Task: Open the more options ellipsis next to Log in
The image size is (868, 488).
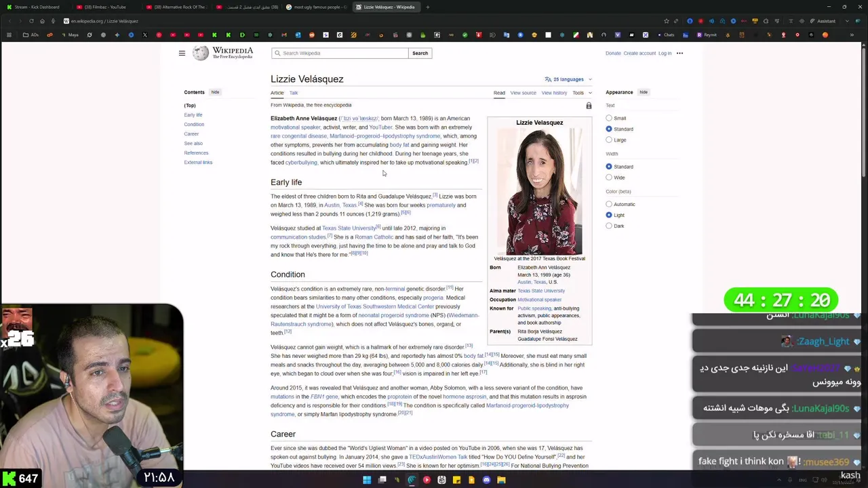Action: pos(679,53)
